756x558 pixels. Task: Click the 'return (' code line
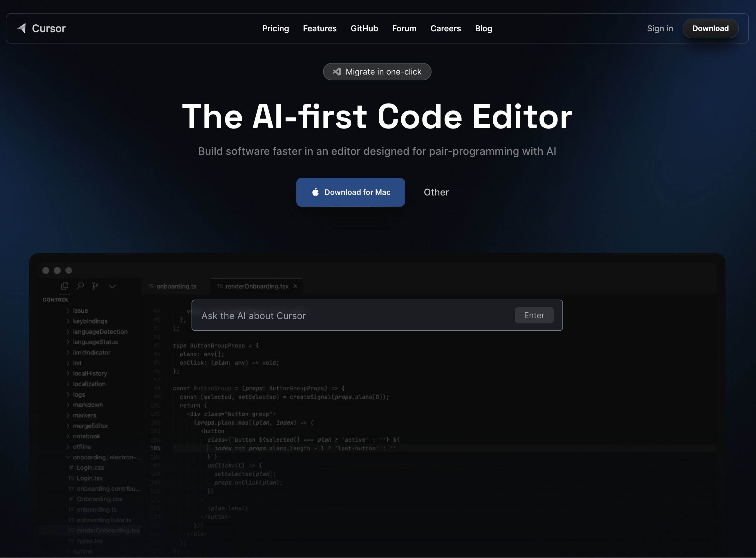[x=193, y=405]
